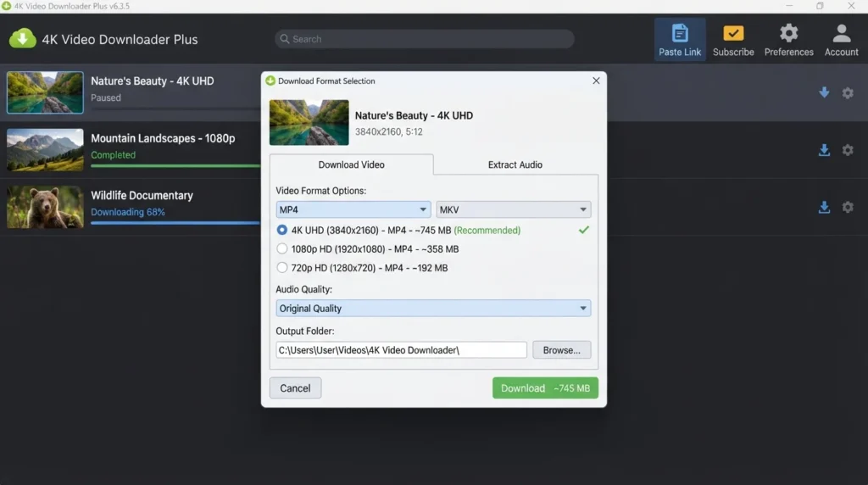Open Preferences gear in top toolbar
Image resolution: width=868 pixels, height=485 pixels.
pos(789,39)
